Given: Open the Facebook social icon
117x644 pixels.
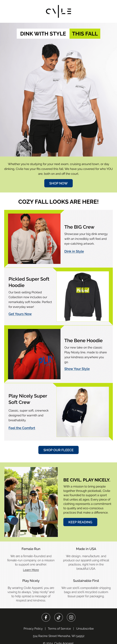Looking at the screenshot, I should click(46, 617).
